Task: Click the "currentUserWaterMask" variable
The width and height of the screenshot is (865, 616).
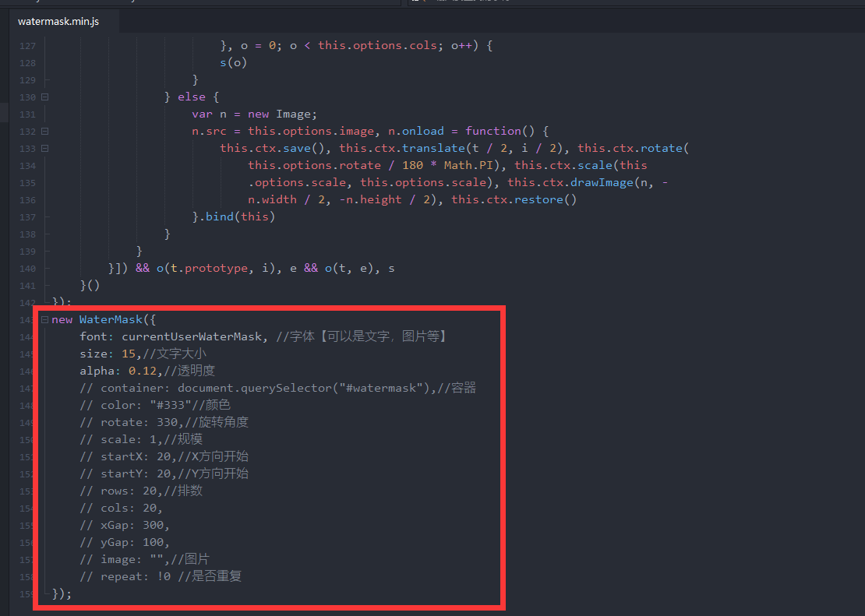Action: 192,336
